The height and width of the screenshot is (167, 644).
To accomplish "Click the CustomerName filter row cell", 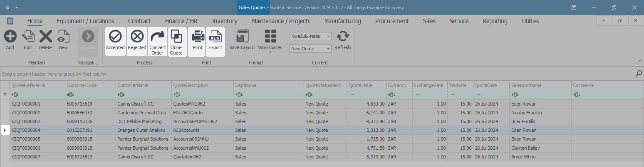I will coord(144,95).
